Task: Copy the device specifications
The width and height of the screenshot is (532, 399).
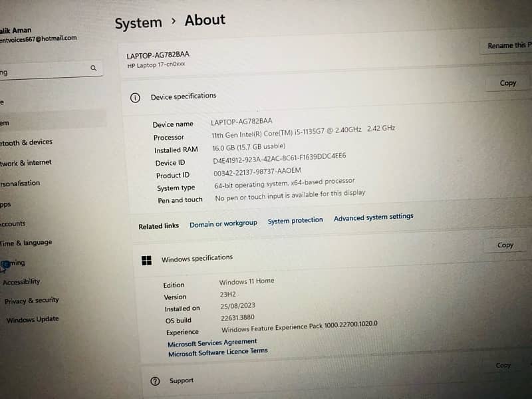Action: (507, 83)
